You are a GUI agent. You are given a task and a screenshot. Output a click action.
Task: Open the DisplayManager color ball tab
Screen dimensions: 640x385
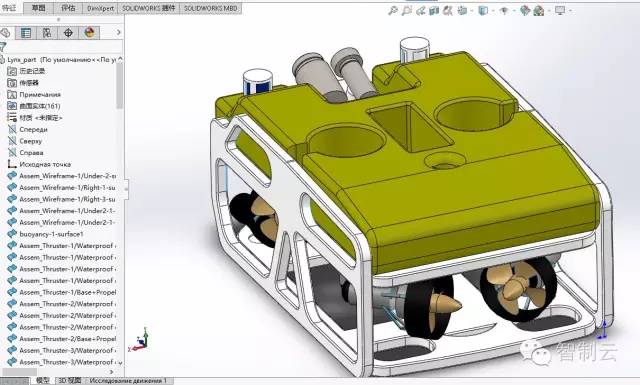[89, 33]
